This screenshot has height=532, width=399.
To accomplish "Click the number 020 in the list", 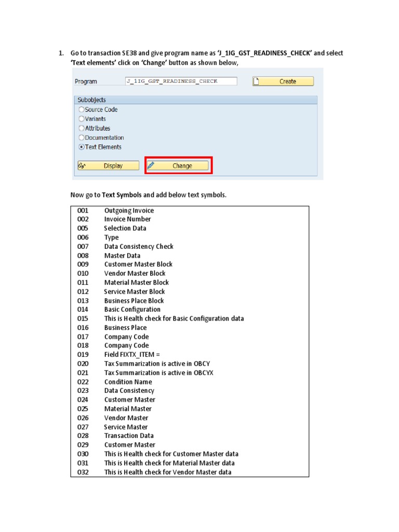I will tap(83, 364).
